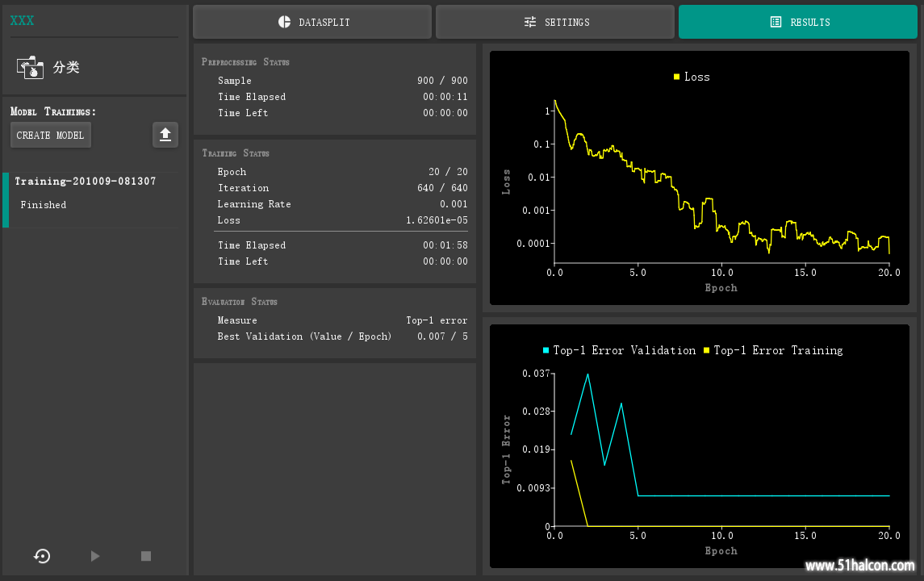Open the DATASPLIT tab
Screen dimensions: 924x581
pos(312,22)
